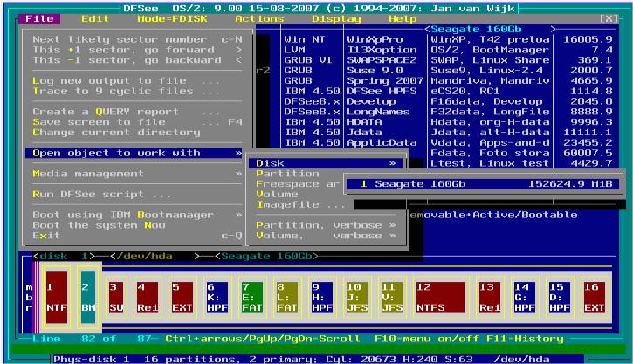Expand the Disk submenu item
Viewport: 633px width, 364px height.
pos(326,163)
